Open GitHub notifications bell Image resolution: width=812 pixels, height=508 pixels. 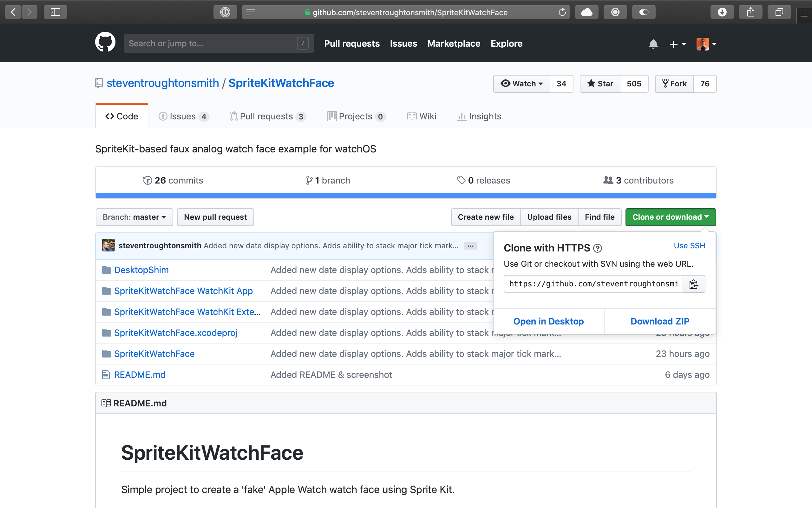[653, 44]
